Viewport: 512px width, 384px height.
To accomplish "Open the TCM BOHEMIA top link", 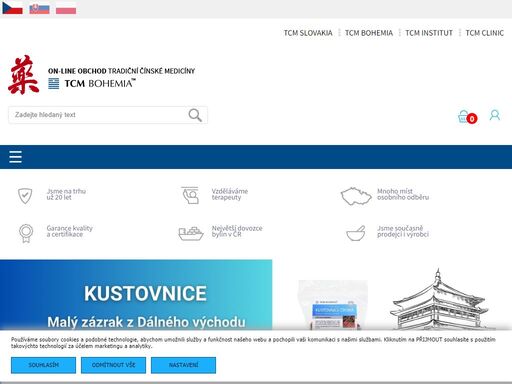I will 369,33.
